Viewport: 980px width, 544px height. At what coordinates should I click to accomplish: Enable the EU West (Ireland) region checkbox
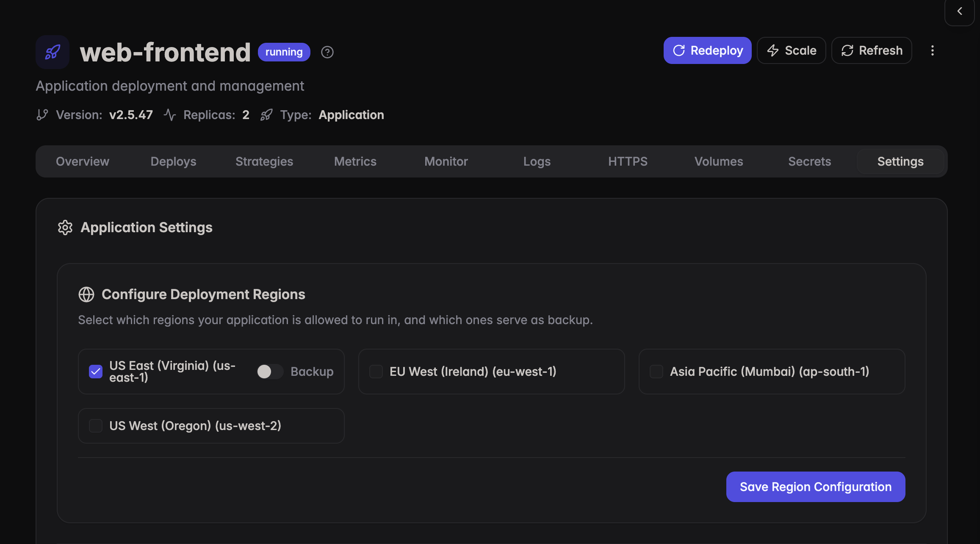point(376,372)
